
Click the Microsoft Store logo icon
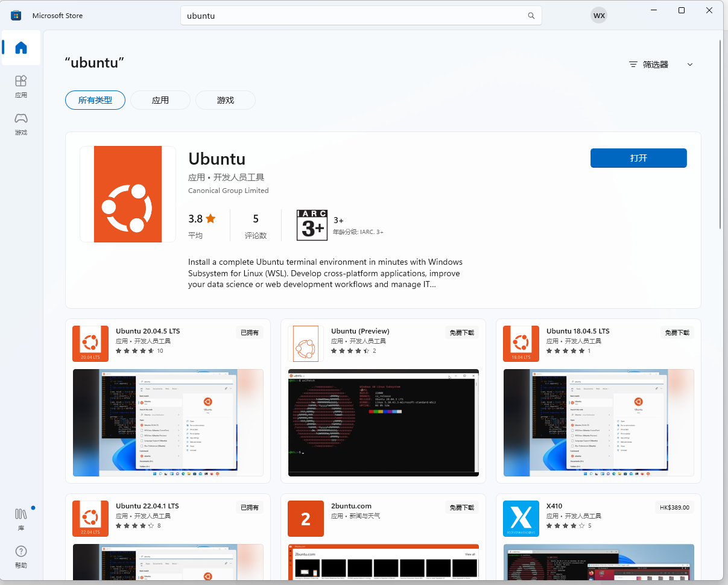(x=16, y=16)
